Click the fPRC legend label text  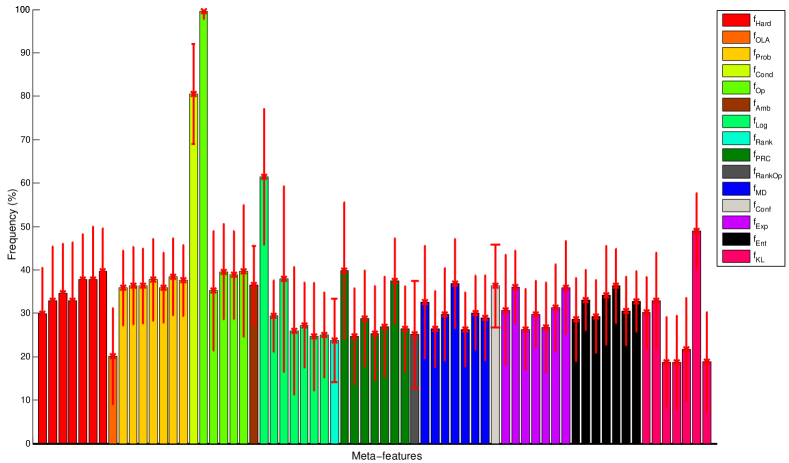click(762, 156)
